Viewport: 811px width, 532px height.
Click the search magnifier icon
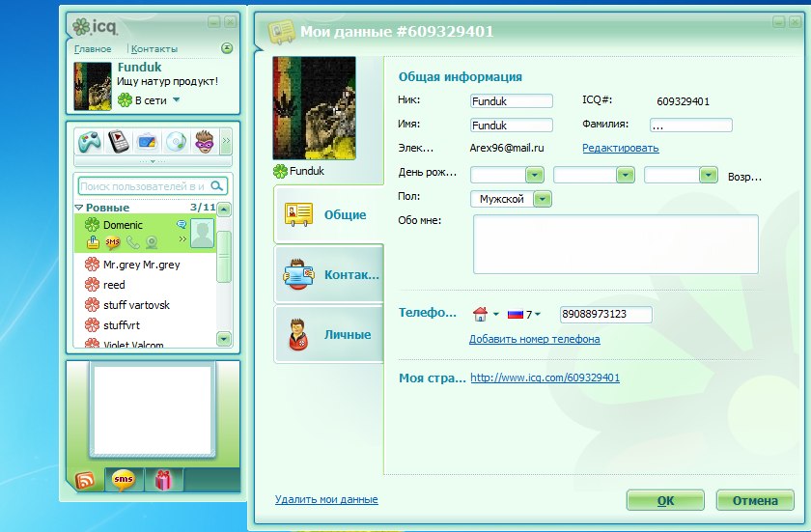(x=217, y=186)
